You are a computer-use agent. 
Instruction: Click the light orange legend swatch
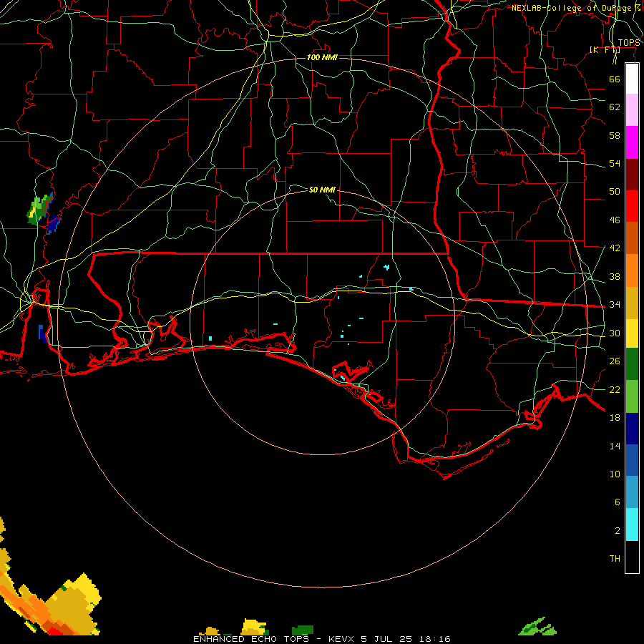632,270
